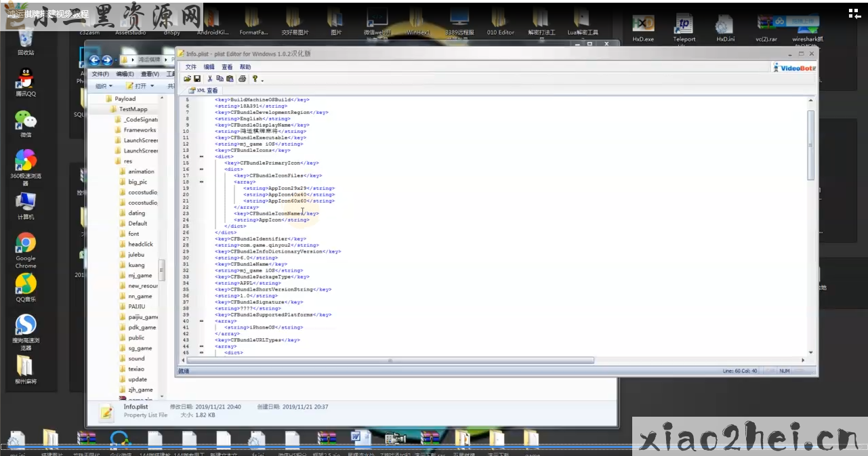The height and width of the screenshot is (456, 868).
Task: Open the 查看 menu in plist Editor
Action: (227, 67)
